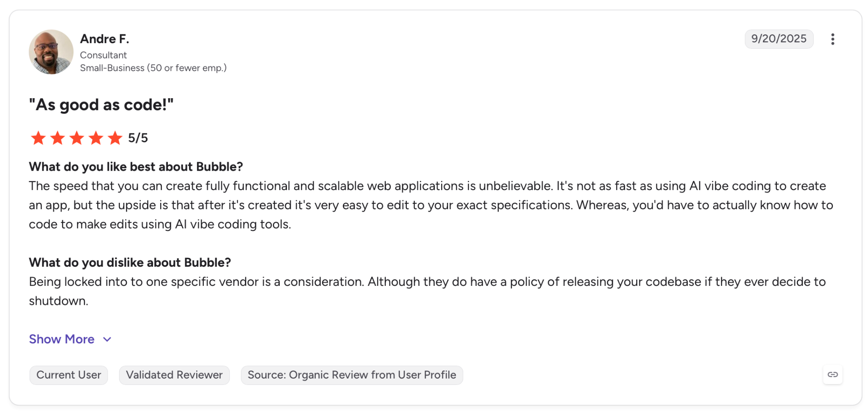
Task: Click the Show More chevron arrow
Action: pyautogui.click(x=107, y=340)
